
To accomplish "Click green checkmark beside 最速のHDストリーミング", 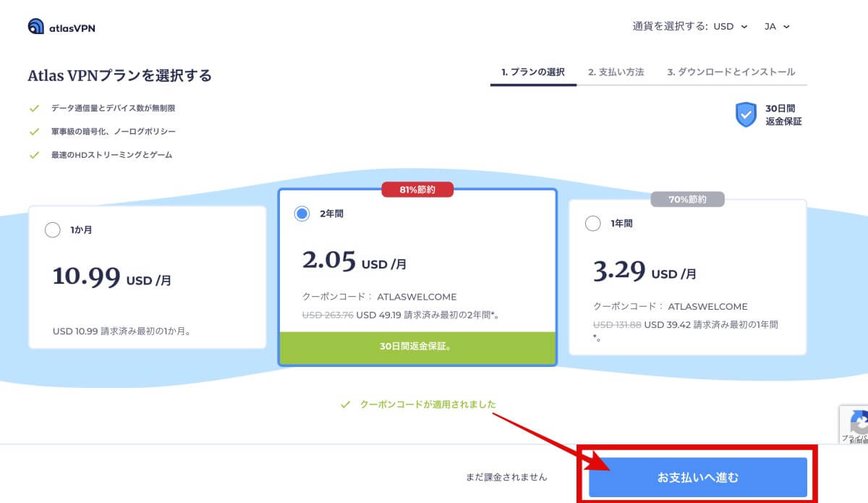I will tap(33, 155).
